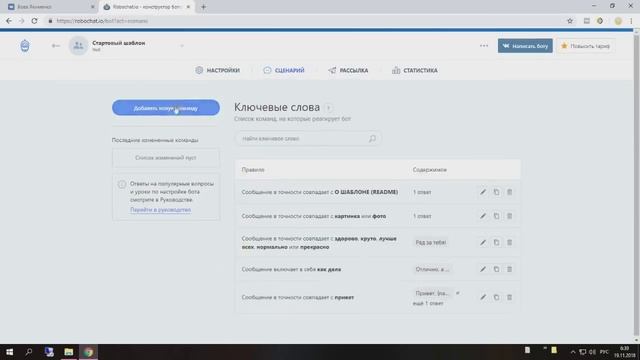Edit the 'как дела' rule

coord(483,269)
